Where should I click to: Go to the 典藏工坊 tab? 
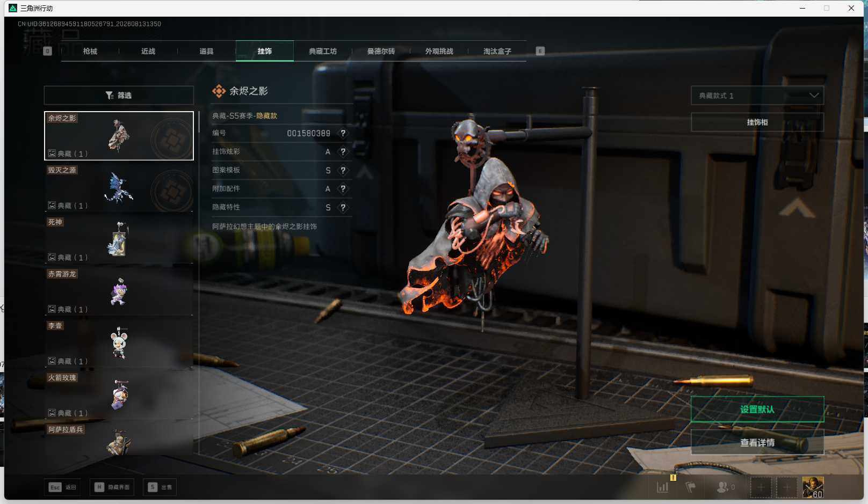(323, 51)
